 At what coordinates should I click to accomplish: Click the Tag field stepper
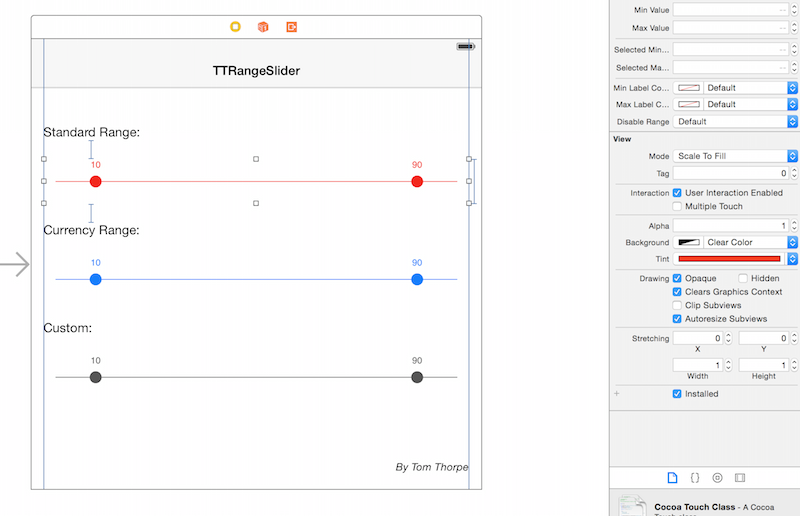tap(794, 174)
